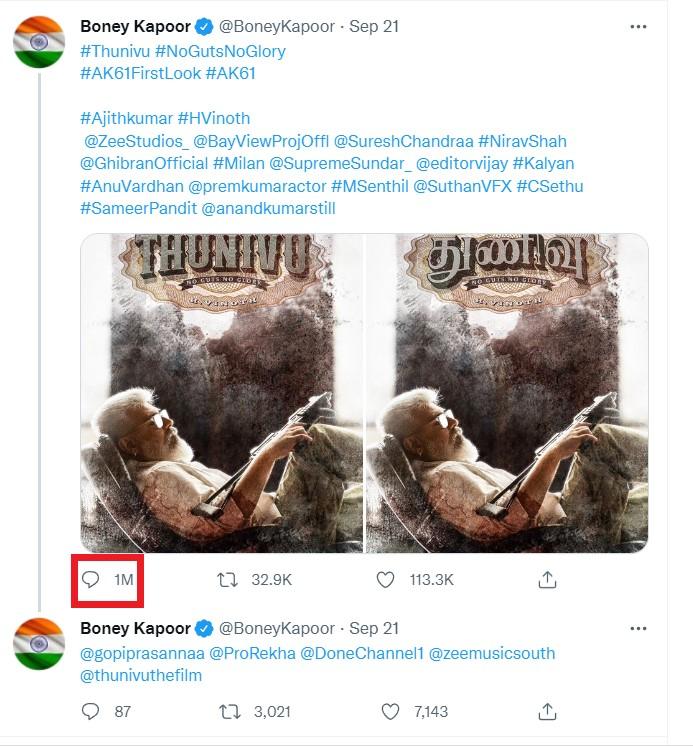Retweet the tweet with 3,021 retweets
This screenshot has width=693, height=746.
227,711
